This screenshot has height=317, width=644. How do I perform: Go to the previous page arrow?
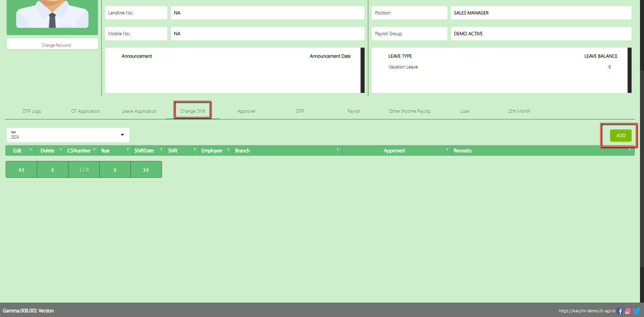coord(53,170)
